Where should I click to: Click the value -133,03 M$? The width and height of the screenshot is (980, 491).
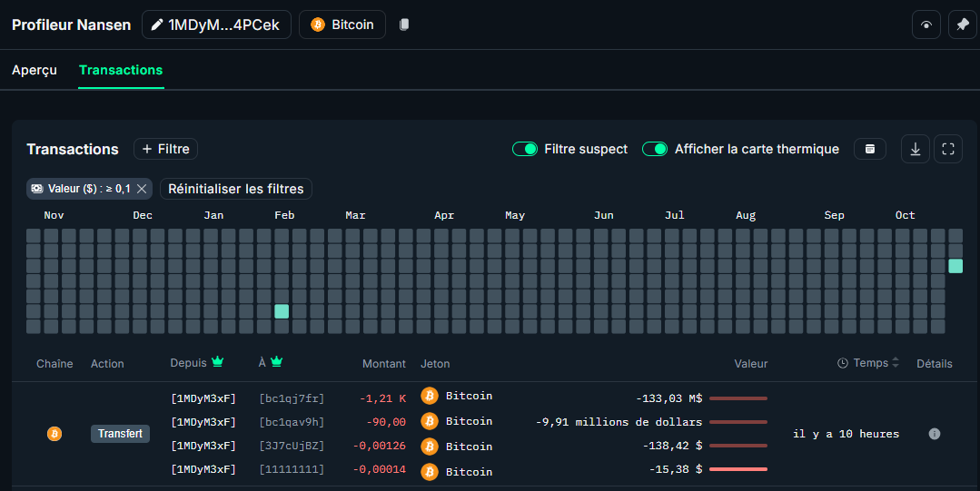tap(668, 398)
